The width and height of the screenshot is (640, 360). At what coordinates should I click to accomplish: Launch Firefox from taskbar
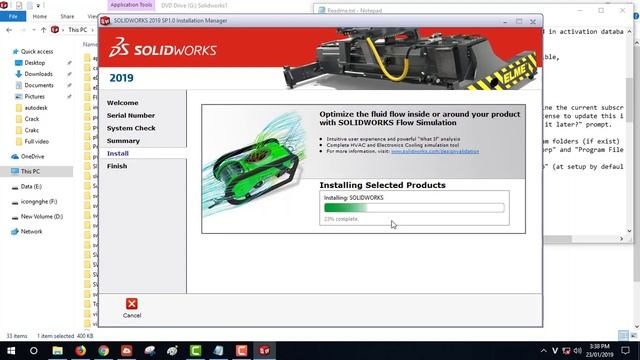[80, 351]
